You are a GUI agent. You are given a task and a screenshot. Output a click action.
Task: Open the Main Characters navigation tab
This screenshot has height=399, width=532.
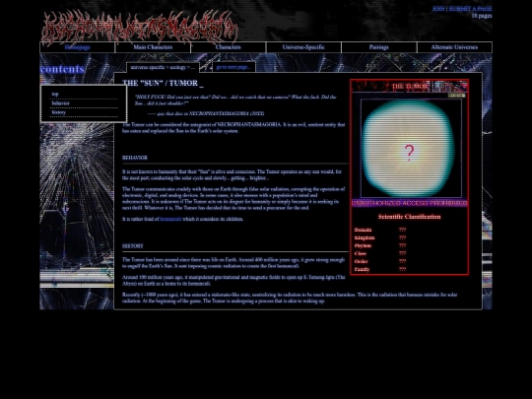click(153, 47)
